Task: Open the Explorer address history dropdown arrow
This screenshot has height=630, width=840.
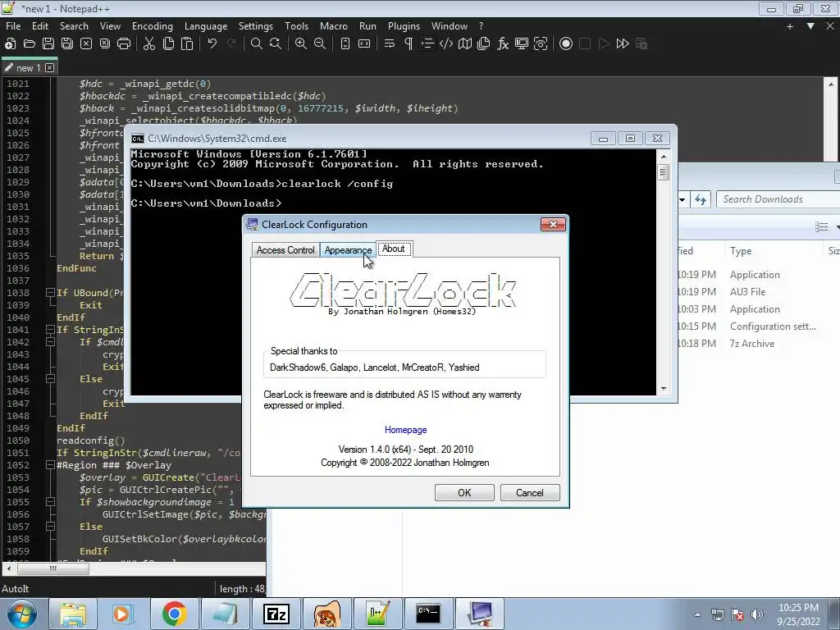Action: (x=682, y=199)
